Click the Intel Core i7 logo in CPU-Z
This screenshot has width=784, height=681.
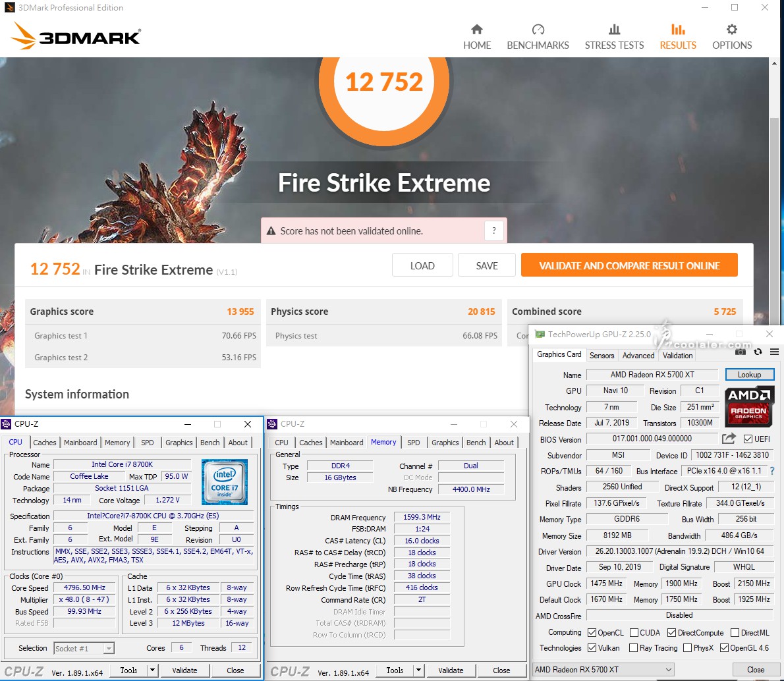(x=225, y=481)
